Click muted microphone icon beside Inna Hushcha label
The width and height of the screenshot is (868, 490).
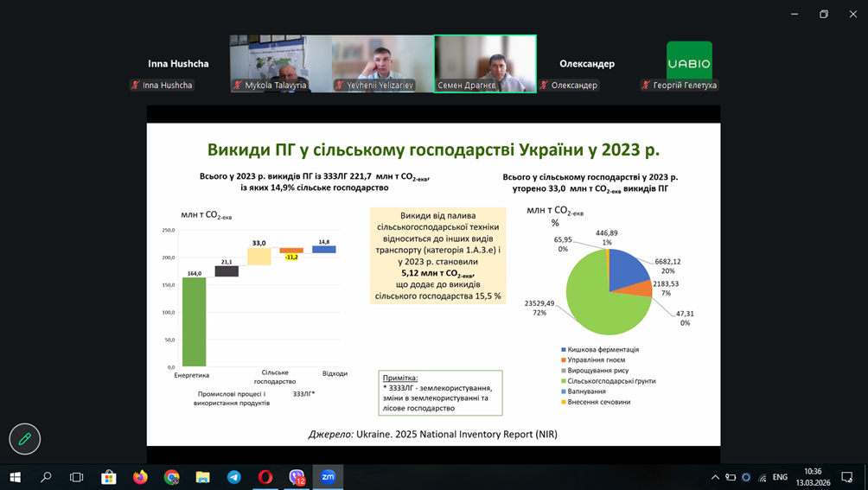pos(135,86)
